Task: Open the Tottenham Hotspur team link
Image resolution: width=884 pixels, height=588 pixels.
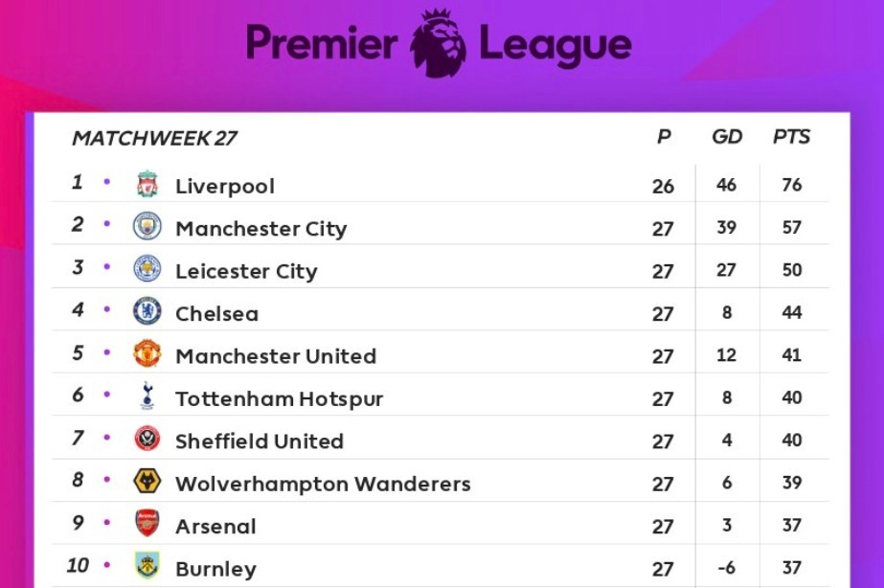Action: tap(279, 398)
